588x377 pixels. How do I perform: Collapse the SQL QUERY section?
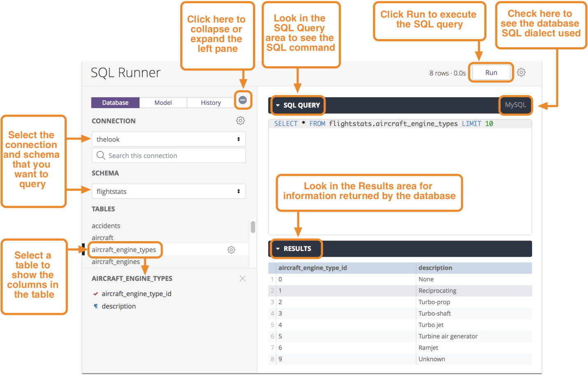click(x=278, y=105)
